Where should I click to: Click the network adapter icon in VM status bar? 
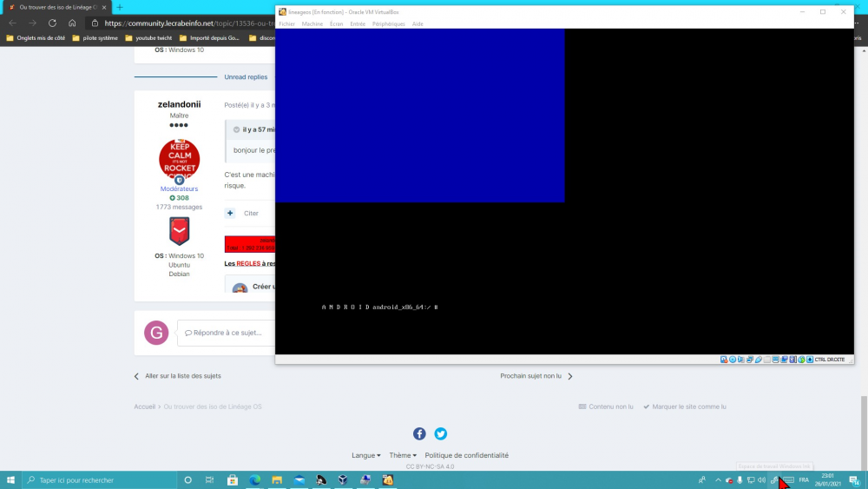tap(750, 359)
